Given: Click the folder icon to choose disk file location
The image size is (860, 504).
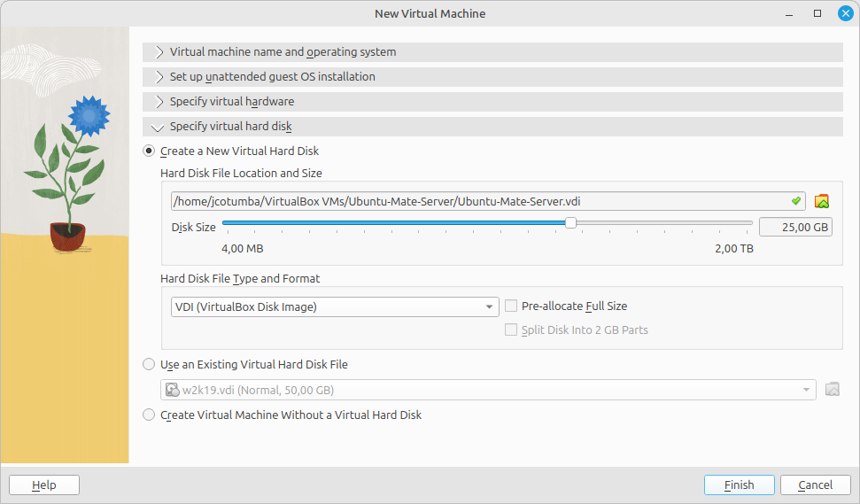Looking at the screenshot, I should click(822, 201).
